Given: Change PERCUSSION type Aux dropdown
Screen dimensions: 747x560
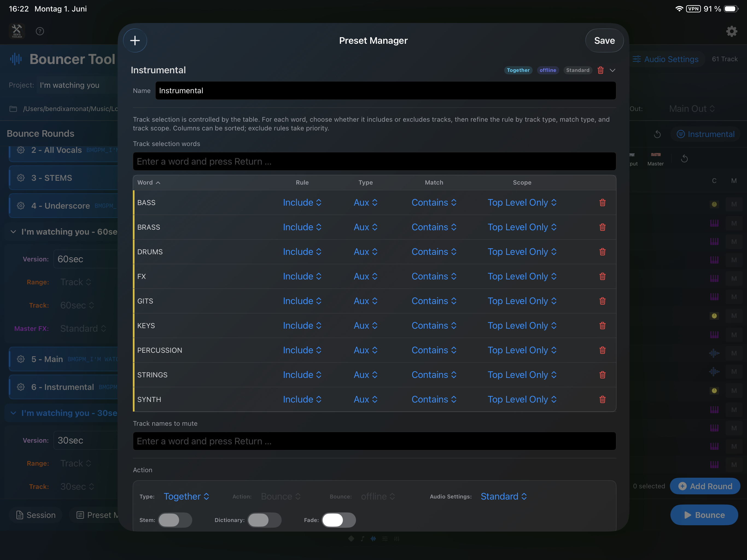Looking at the screenshot, I should (x=365, y=350).
